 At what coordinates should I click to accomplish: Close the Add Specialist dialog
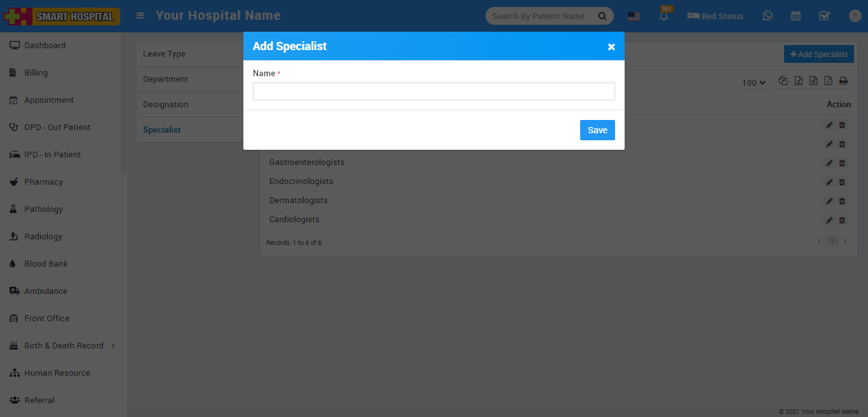(x=611, y=47)
